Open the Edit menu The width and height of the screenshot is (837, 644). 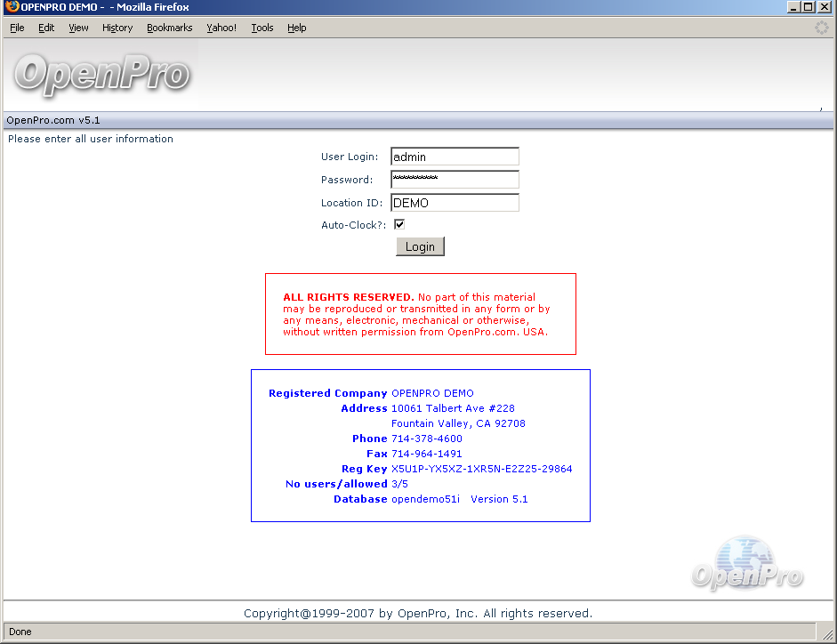tap(46, 28)
